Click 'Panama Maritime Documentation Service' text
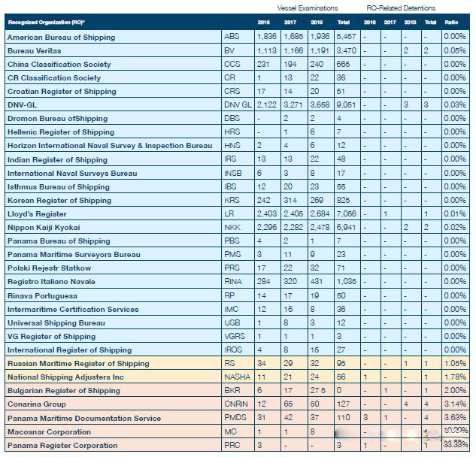 point(84,418)
